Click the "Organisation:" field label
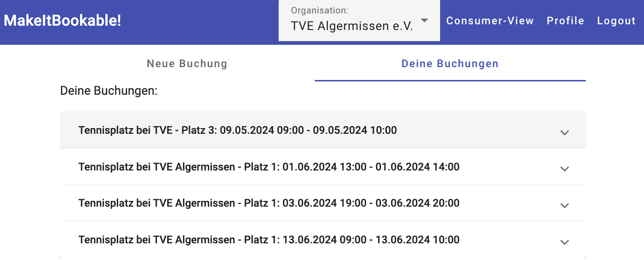644x260 pixels. coord(320,10)
